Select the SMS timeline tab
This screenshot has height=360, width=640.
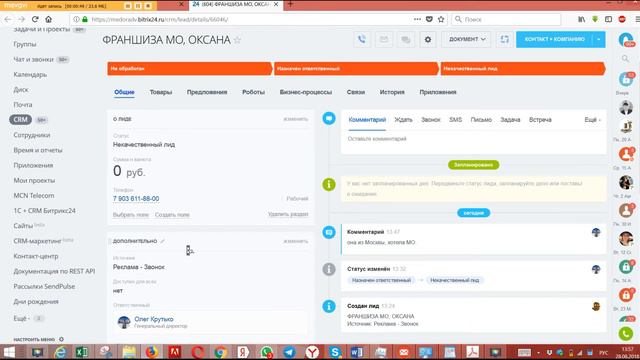tap(456, 120)
